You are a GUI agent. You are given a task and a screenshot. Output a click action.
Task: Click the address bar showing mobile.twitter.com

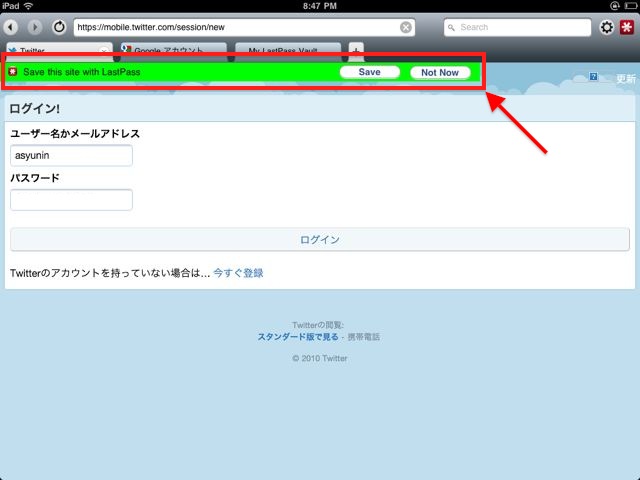[x=244, y=27]
